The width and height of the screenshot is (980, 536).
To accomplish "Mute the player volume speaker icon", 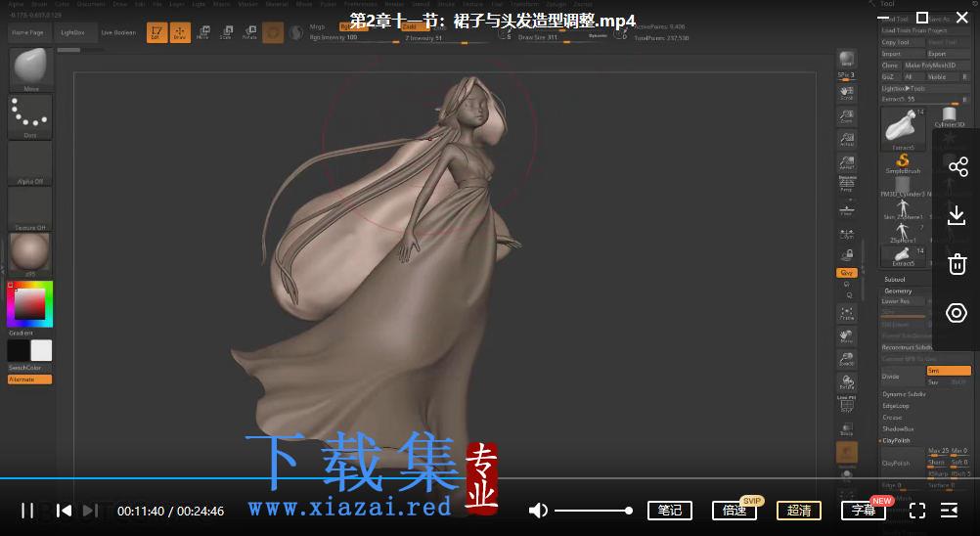I will 538,511.
